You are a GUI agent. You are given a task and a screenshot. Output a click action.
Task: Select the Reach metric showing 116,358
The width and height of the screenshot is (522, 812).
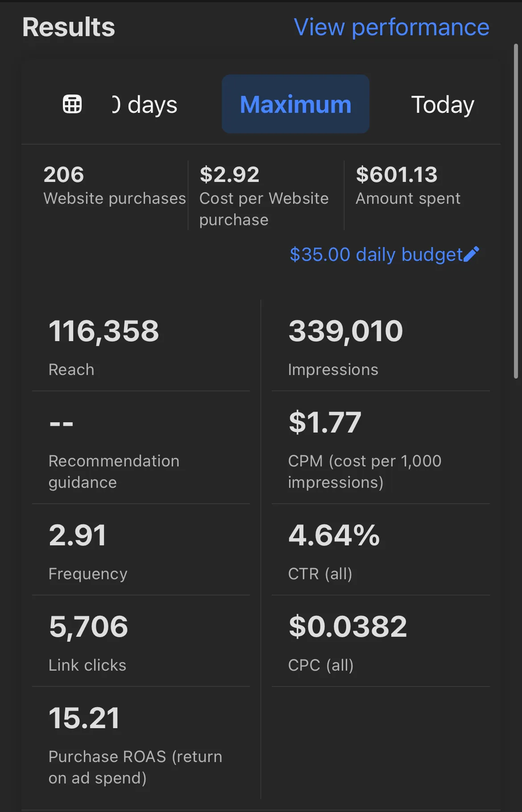pyautogui.click(x=141, y=346)
